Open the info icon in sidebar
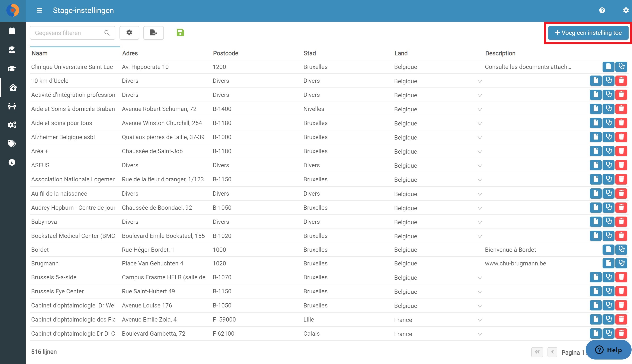632x364 pixels. (12, 163)
